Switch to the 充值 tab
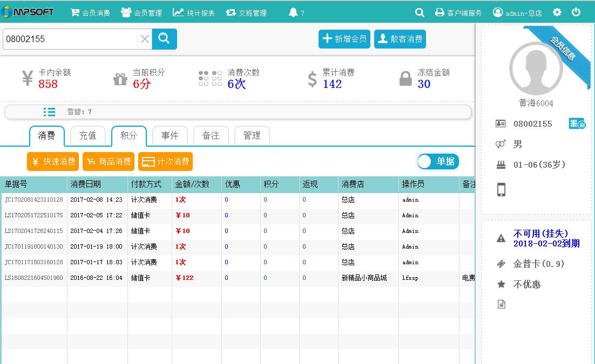595x364 pixels. pos(87,136)
